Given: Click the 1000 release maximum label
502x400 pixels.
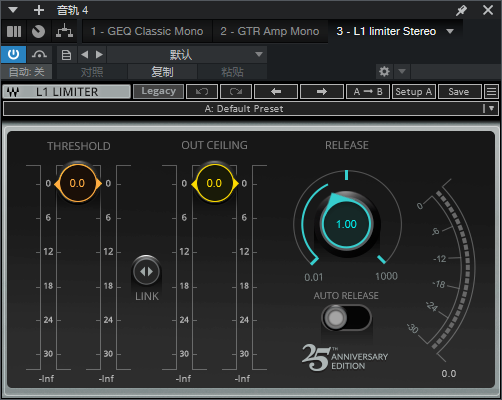Looking at the screenshot, I should tap(386, 276).
